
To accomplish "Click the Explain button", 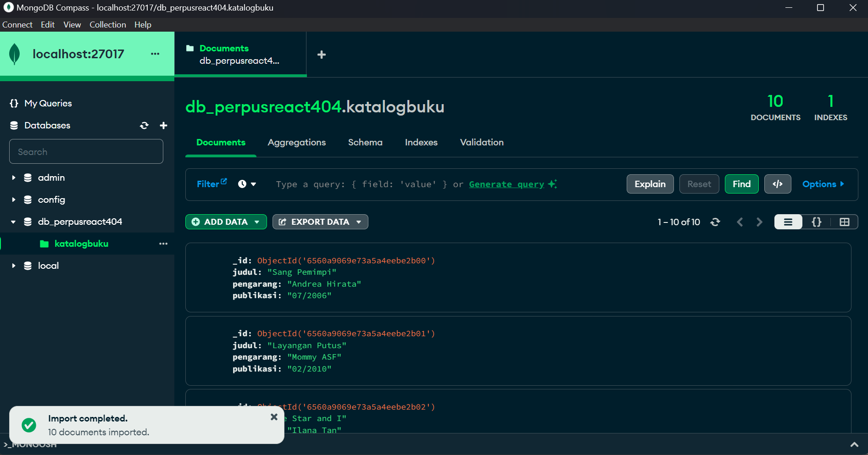I will click(650, 184).
